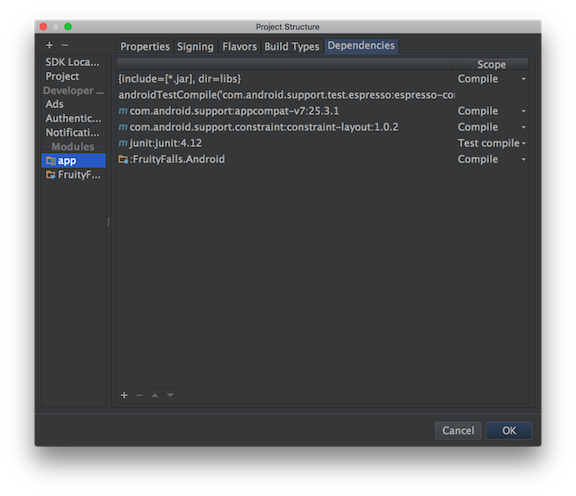This screenshot has width=576, height=496.
Task: Open the Flavors tab
Action: point(240,46)
